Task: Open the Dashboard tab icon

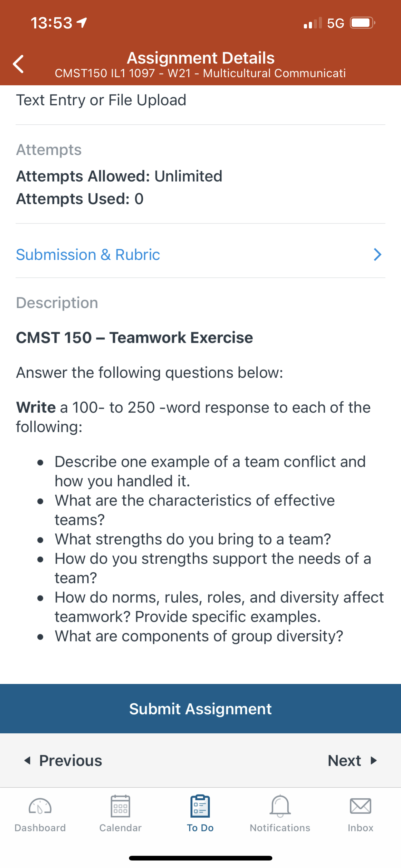Action: 40,806
